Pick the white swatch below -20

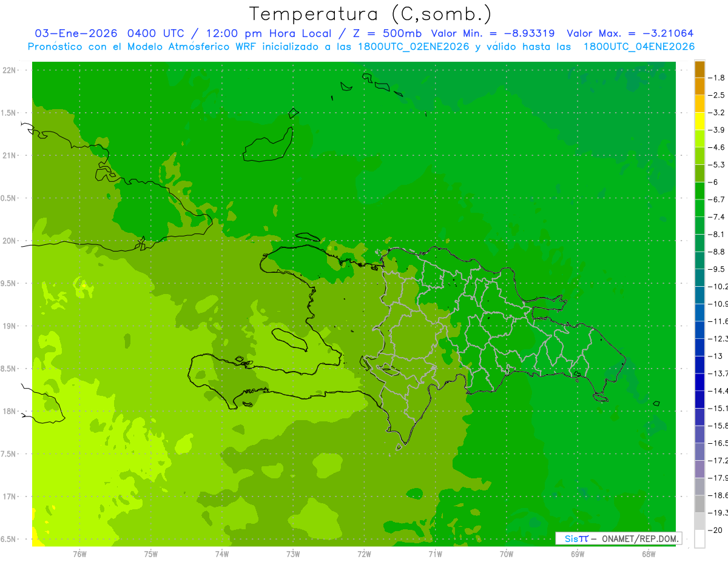pyautogui.click(x=700, y=539)
